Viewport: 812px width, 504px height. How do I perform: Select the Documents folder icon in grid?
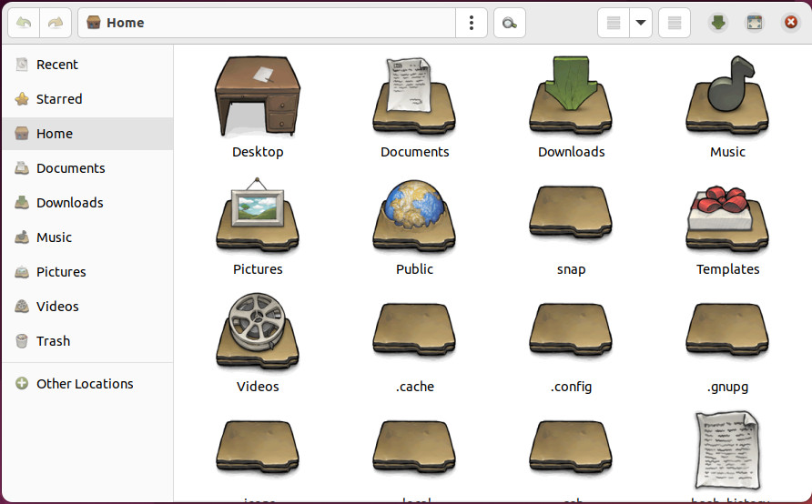point(414,96)
